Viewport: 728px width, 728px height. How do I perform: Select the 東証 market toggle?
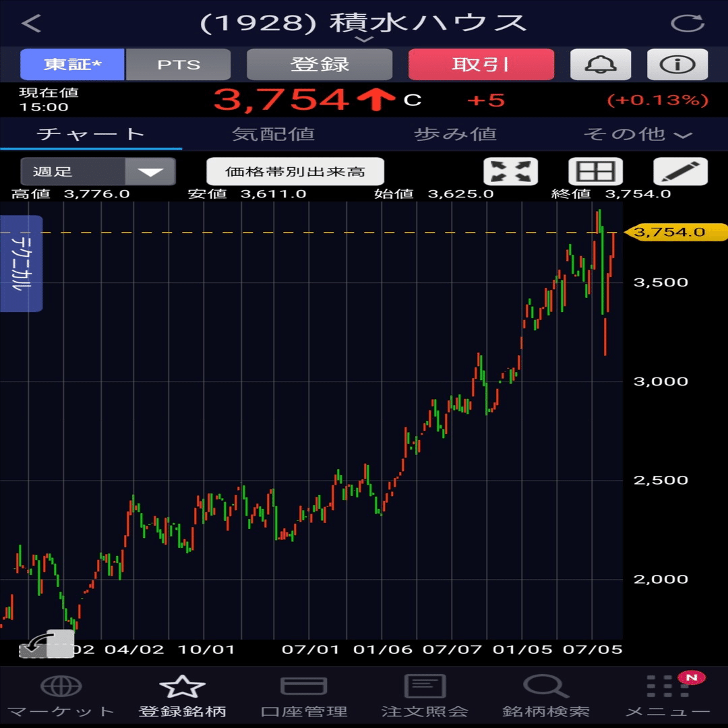pyautogui.click(x=72, y=65)
